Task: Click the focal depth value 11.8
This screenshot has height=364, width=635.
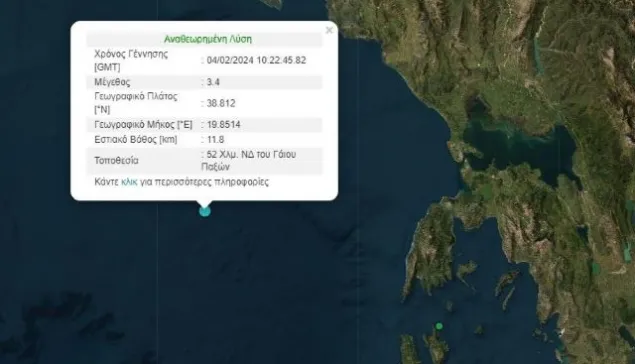Action: click(215, 140)
